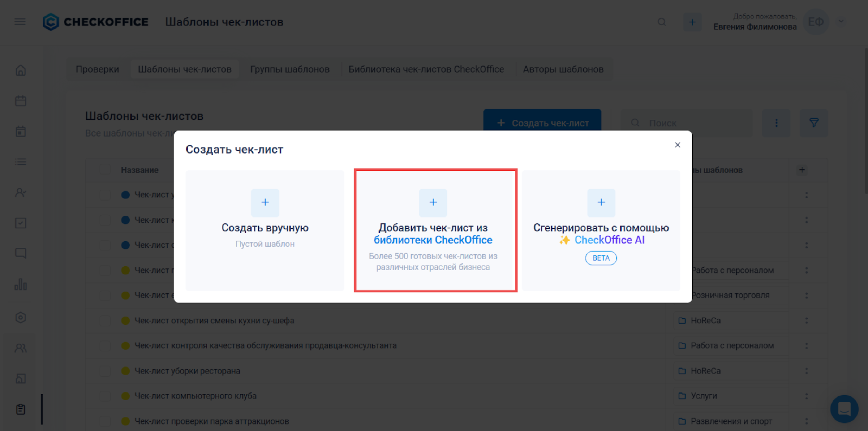Choose Сгенерировать с помощью CheckOffice AI
The width and height of the screenshot is (868, 431).
coord(601,230)
